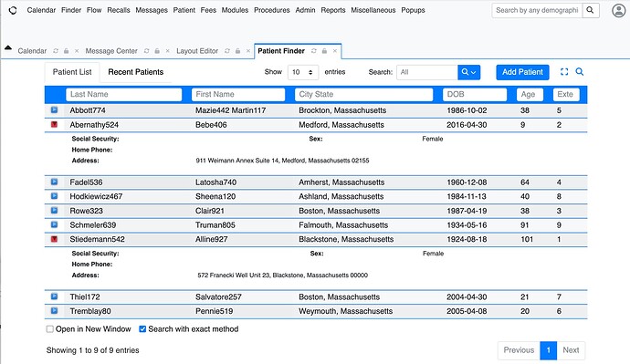Refresh the Patient Finder tab
630x364 pixels.
(314, 51)
